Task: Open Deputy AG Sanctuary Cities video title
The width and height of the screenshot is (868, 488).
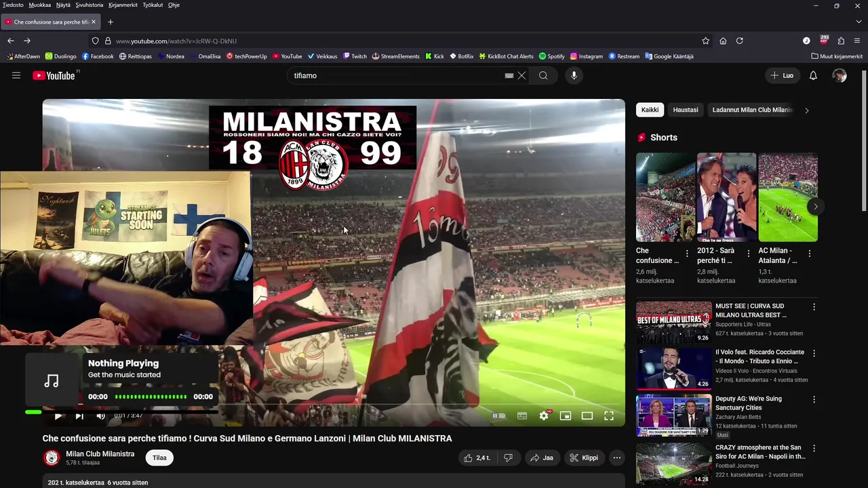Action: coord(749,403)
